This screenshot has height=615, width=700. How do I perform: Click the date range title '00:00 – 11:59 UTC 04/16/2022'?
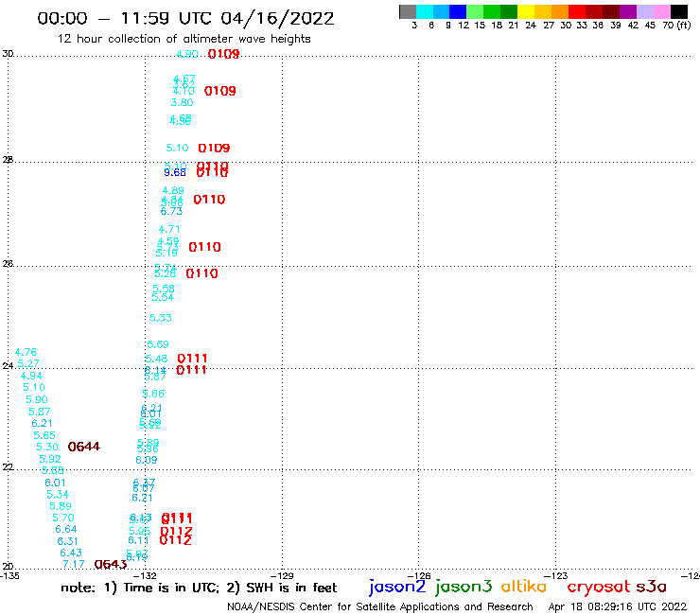coord(185,18)
